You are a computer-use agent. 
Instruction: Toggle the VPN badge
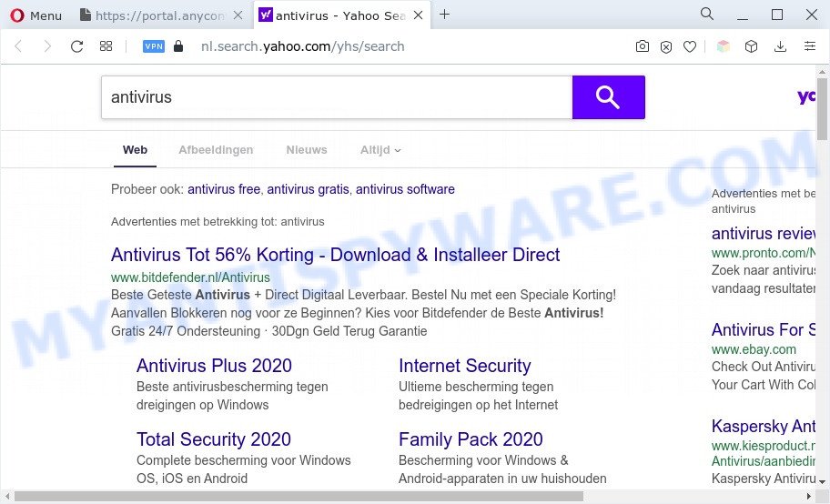[154, 46]
